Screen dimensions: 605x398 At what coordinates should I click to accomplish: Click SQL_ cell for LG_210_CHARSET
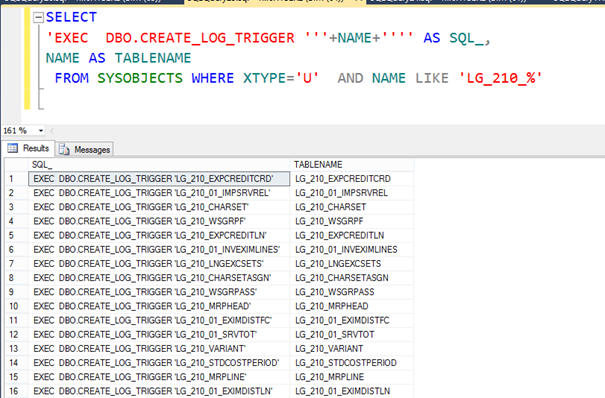pos(159,207)
